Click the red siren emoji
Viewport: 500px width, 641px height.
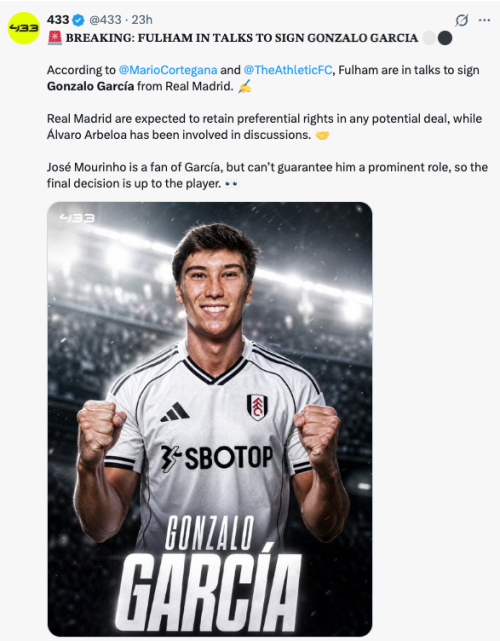(x=55, y=38)
